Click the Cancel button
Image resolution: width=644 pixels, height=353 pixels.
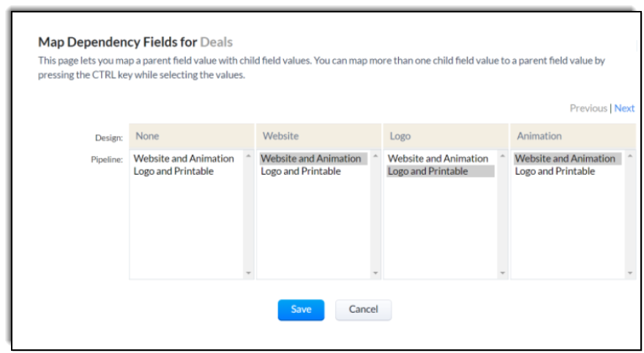(x=363, y=309)
